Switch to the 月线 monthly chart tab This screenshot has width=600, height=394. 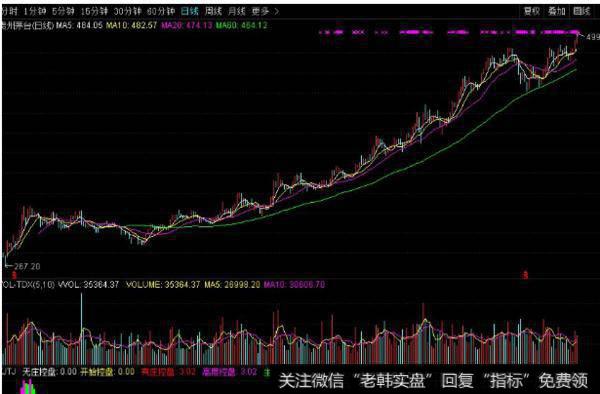click(236, 11)
